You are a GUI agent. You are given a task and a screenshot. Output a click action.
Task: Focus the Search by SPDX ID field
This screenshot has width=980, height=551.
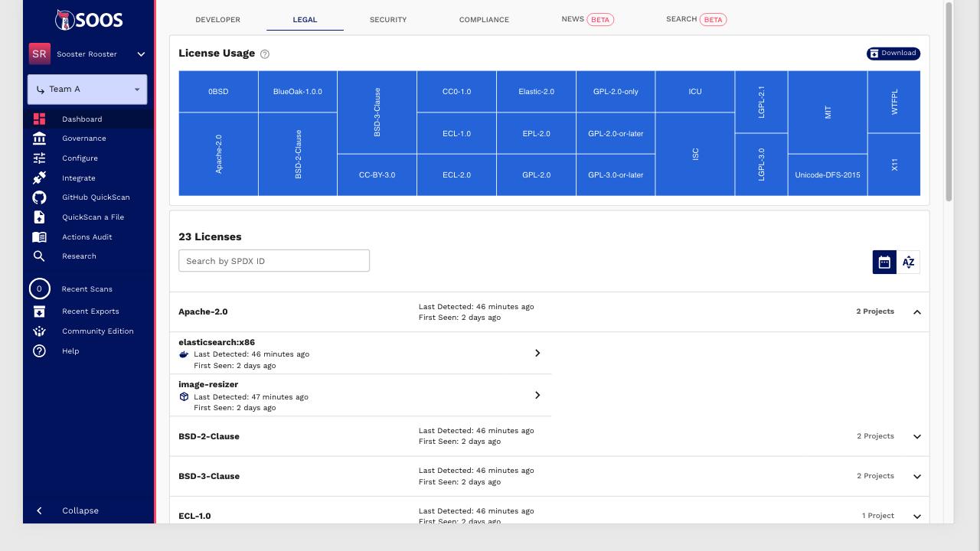274,261
